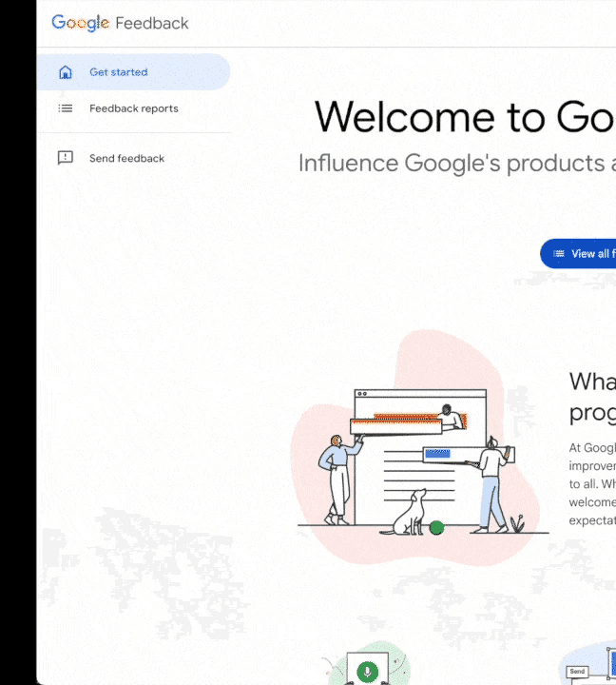This screenshot has height=685, width=616.
Task: Click the home icon beside Get started
Action: point(66,72)
